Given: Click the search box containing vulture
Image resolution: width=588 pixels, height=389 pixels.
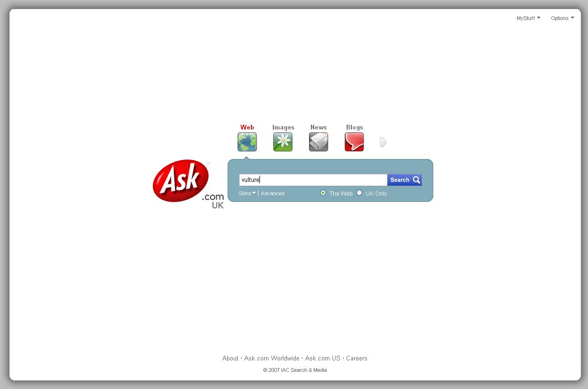Looking at the screenshot, I should [x=313, y=180].
